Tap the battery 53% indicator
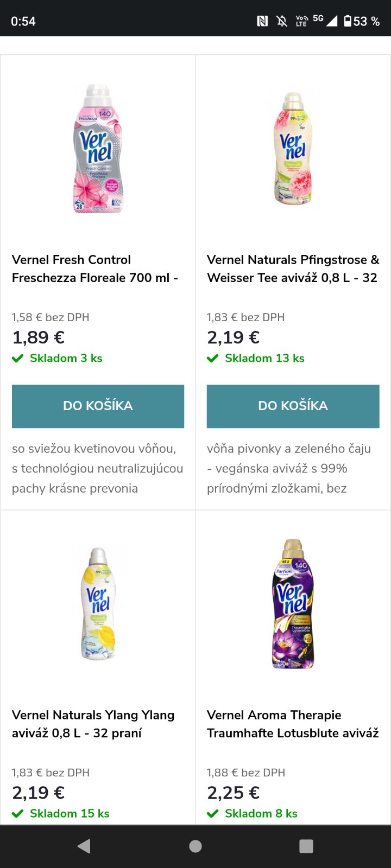Image resolution: width=391 pixels, height=868 pixels. coord(362,21)
